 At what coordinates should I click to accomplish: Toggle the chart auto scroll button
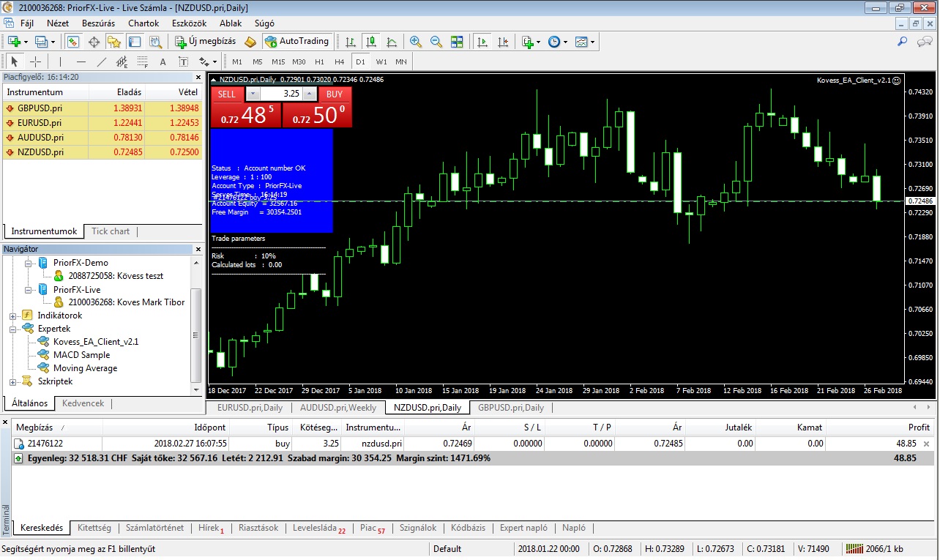pos(482,42)
